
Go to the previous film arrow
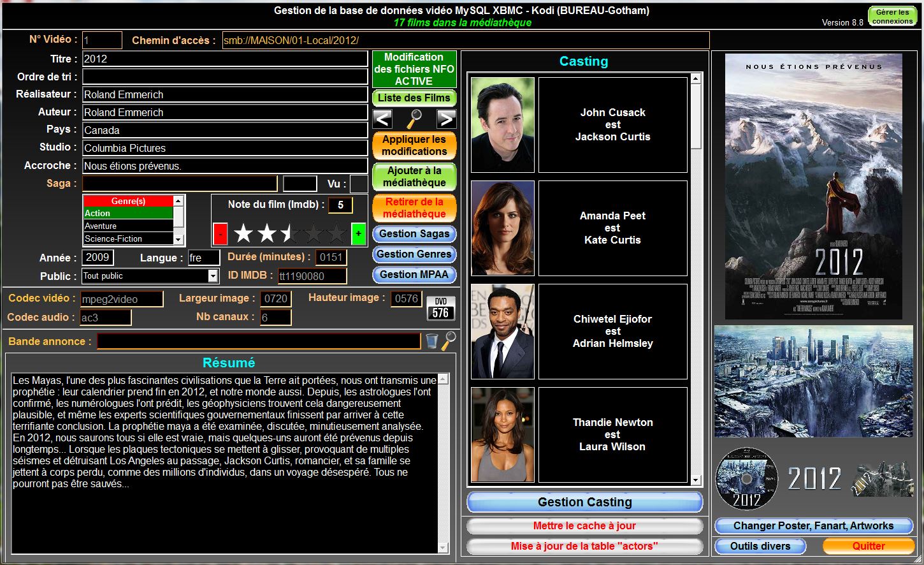[x=382, y=119]
